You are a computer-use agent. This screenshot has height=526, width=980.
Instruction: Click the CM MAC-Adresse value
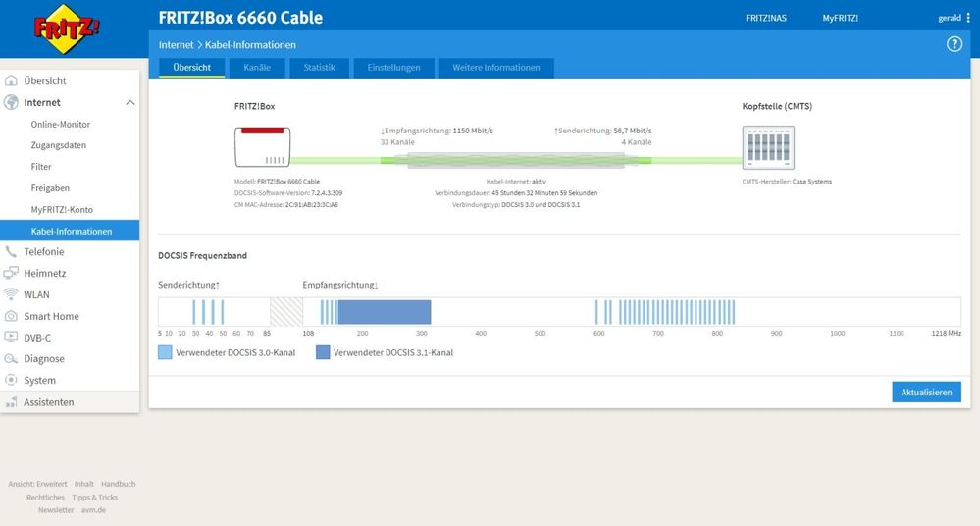click(x=311, y=204)
